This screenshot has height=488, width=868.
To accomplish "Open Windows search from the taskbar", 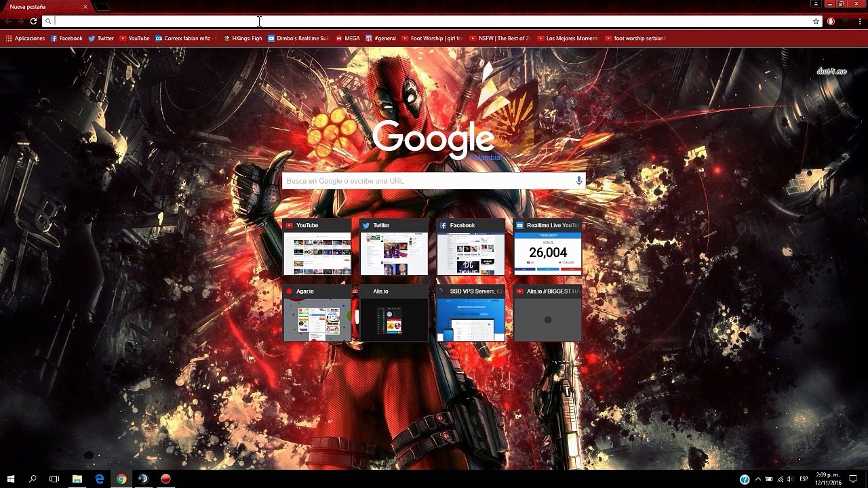I will coord(33,479).
